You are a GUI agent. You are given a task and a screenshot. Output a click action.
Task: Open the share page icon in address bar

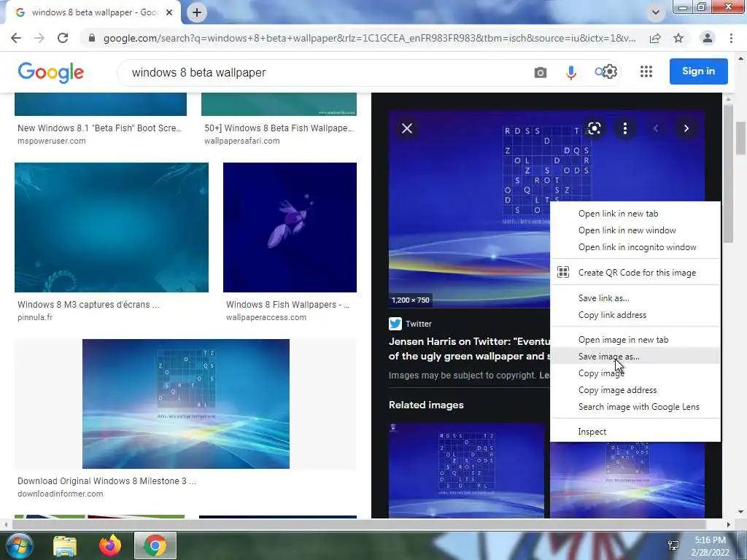click(655, 38)
